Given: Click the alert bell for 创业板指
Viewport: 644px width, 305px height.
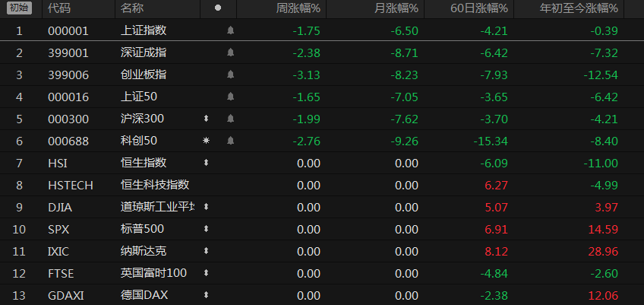Looking at the screenshot, I should pos(230,75).
